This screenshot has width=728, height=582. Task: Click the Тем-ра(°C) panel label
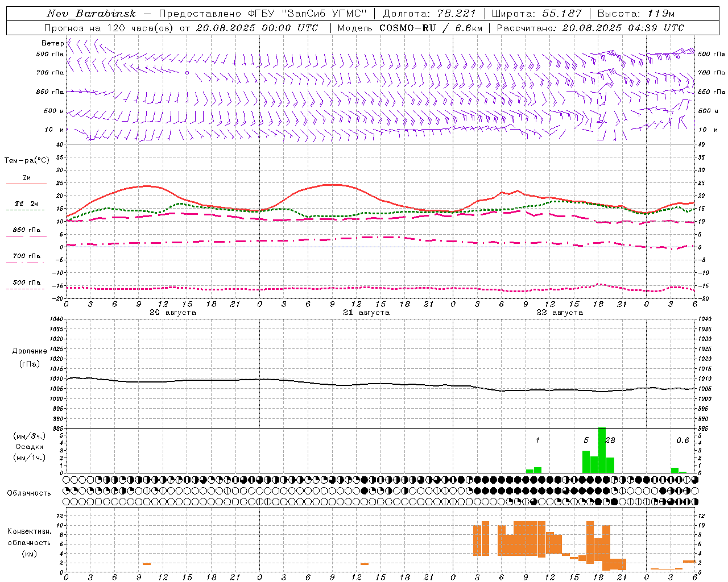[x=27, y=161]
